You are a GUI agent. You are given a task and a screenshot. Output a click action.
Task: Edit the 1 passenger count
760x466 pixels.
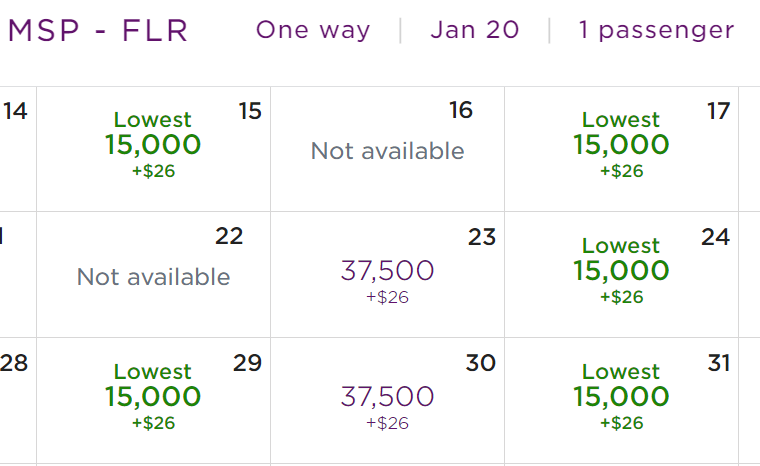(656, 30)
